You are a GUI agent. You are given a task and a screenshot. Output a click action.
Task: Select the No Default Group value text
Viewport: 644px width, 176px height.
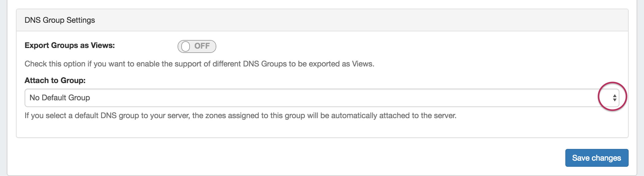tap(60, 98)
